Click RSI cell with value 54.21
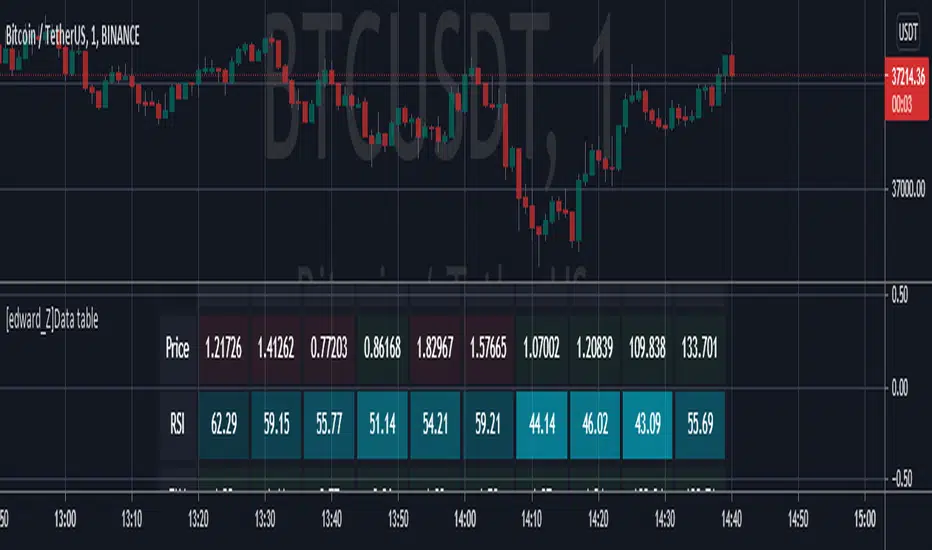The height and width of the screenshot is (550, 932). pos(435,425)
